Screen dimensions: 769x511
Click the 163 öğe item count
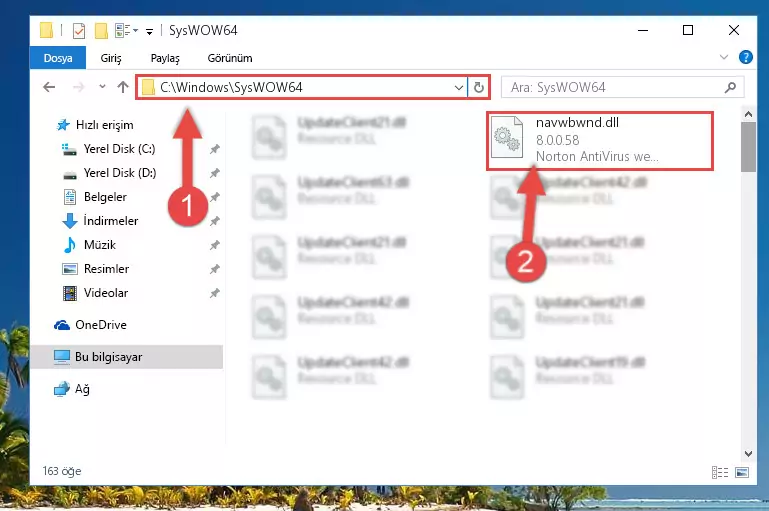62,471
